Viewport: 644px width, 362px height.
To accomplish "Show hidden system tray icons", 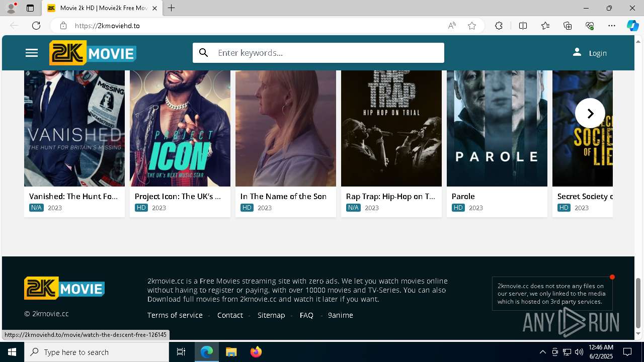I will (x=542, y=352).
